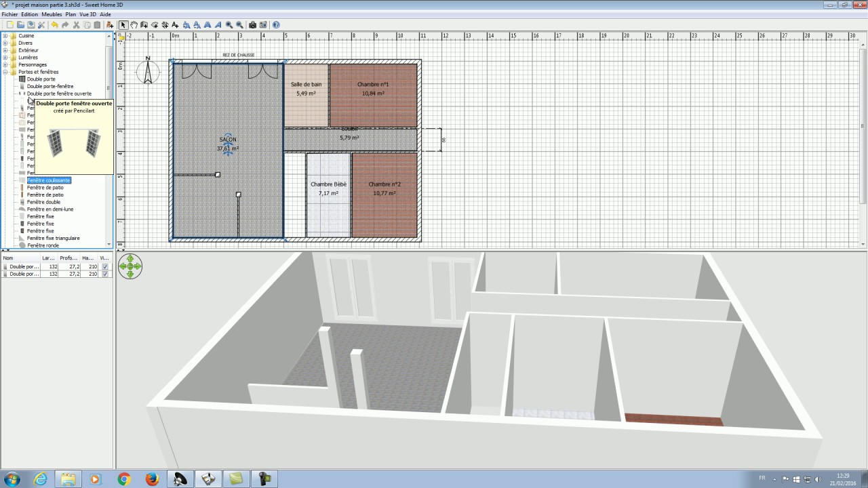Open Firefox from the Windows taskbar

tap(152, 479)
